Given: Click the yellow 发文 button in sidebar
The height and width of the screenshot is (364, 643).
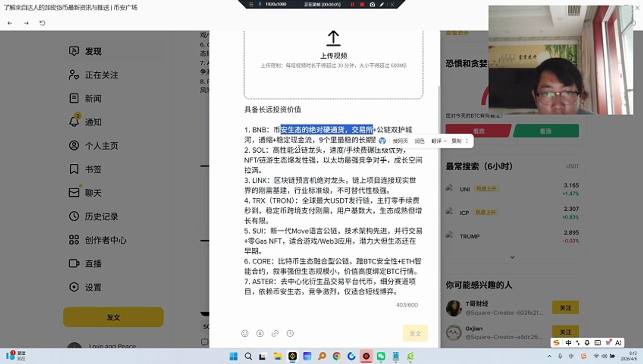Looking at the screenshot, I should [113, 317].
